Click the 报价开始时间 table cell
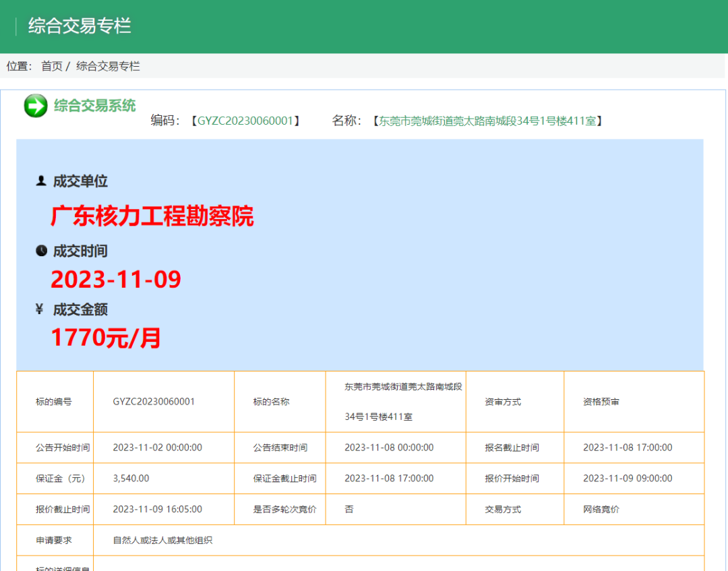 (515, 478)
